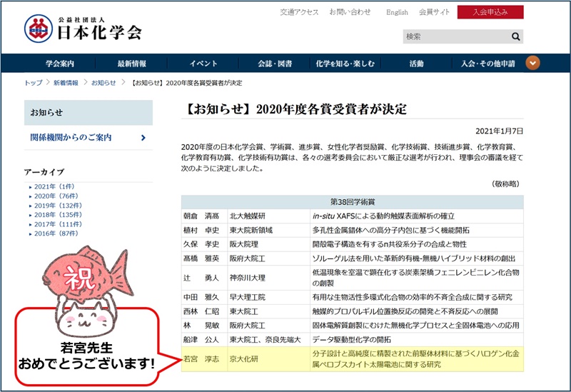The width and height of the screenshot is (571, 392).
Task: Select the in-situ XAFS research title cell
Action: [417, 216]
